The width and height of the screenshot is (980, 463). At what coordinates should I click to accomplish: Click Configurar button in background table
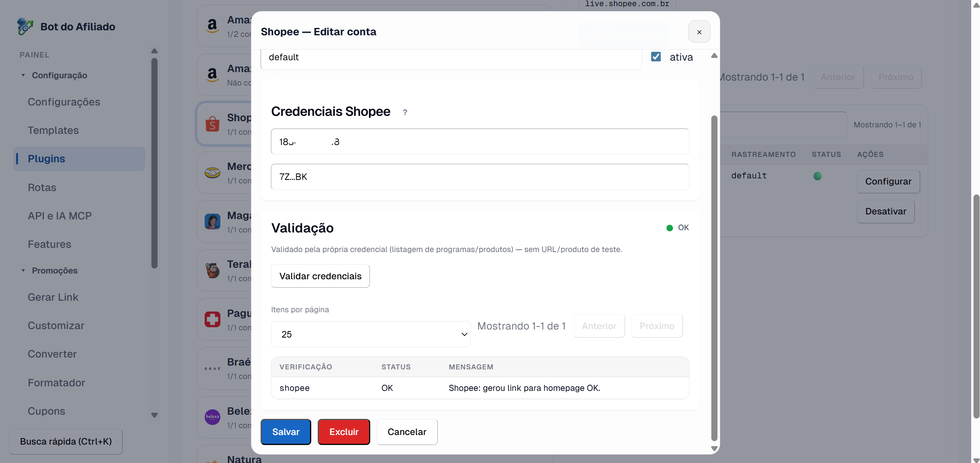[888, 181]
